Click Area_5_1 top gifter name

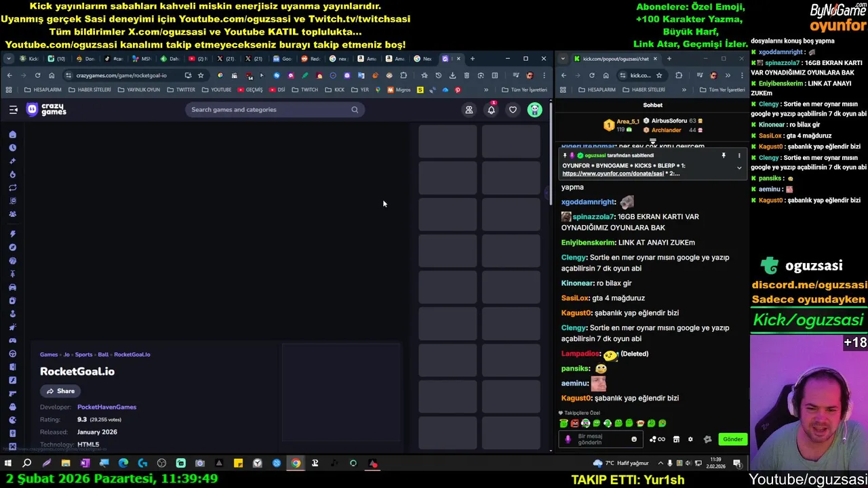(x=628, y=121)
